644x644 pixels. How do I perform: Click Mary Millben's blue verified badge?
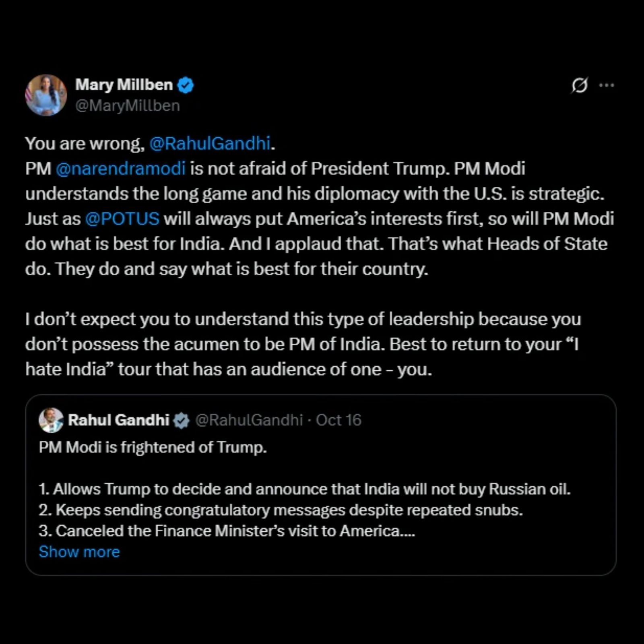186,85
